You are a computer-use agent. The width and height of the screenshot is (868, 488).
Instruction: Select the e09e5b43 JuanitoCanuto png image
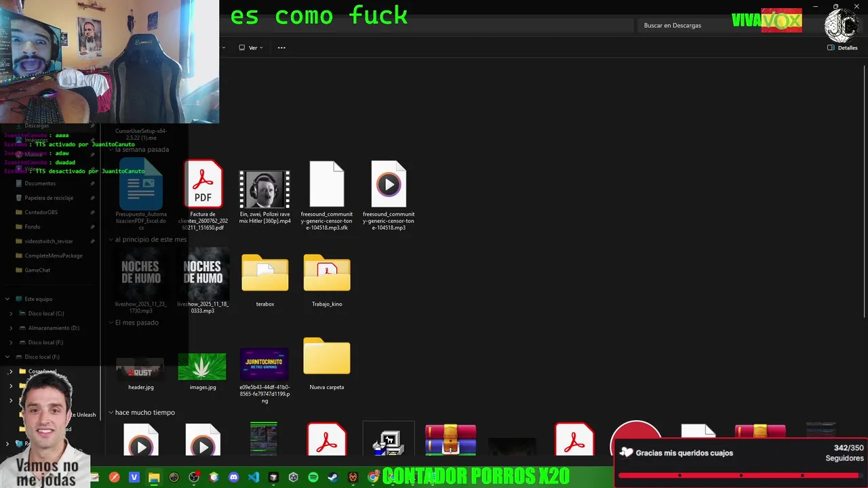point(264,375)
